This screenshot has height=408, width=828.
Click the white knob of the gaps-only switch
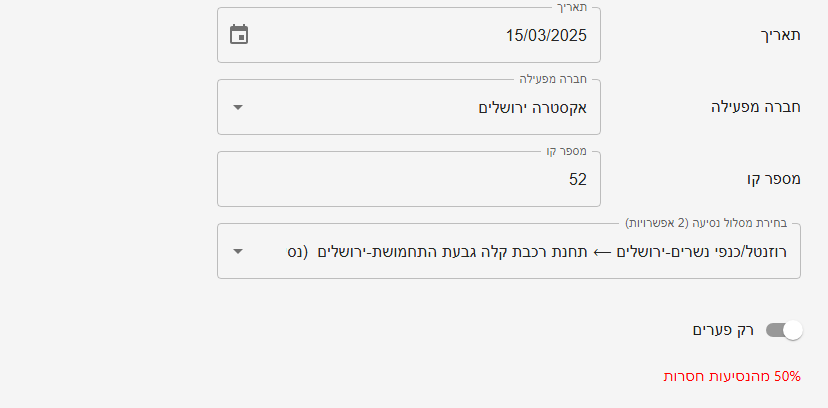coord(793,330)
